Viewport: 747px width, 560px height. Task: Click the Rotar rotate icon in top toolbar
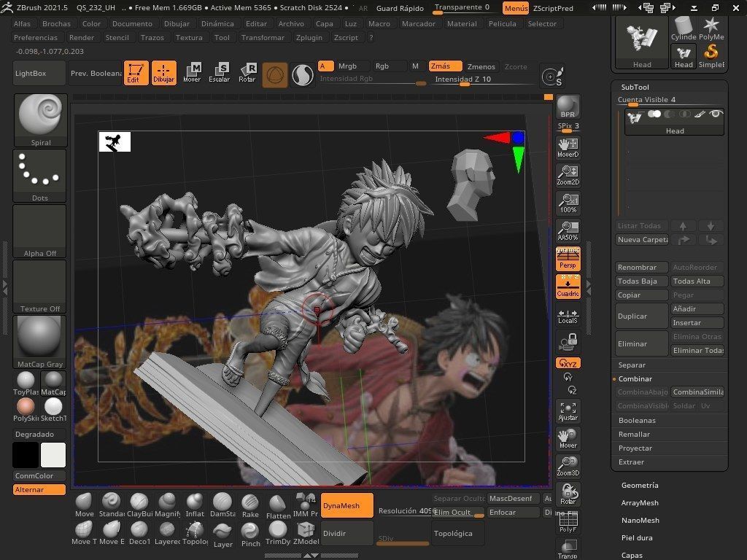pos(247,74)
